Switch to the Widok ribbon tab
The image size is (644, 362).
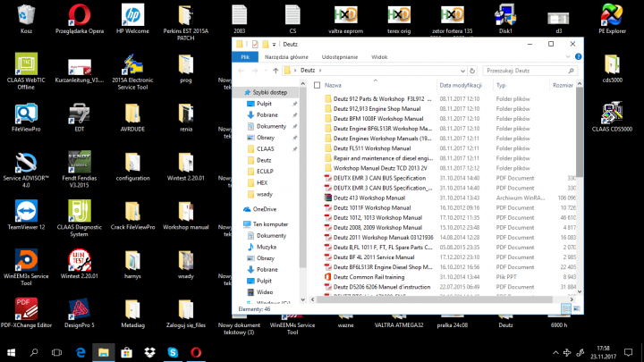pos(379,56)
